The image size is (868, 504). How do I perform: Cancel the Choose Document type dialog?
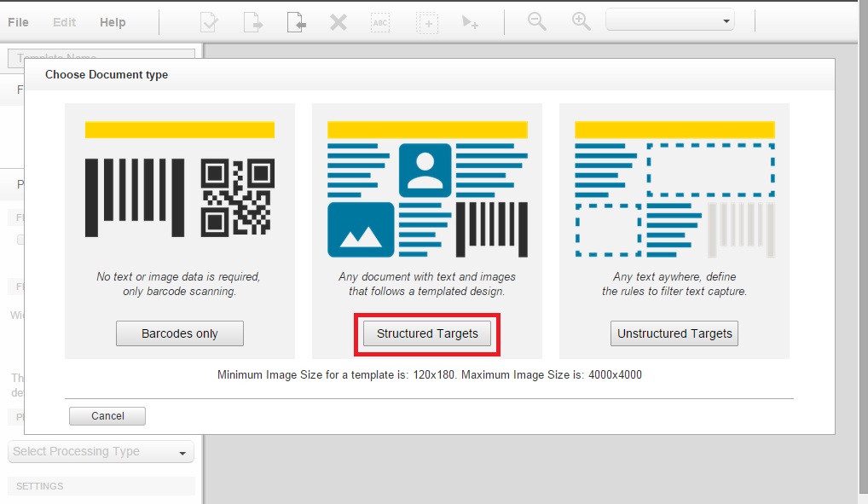107,416
